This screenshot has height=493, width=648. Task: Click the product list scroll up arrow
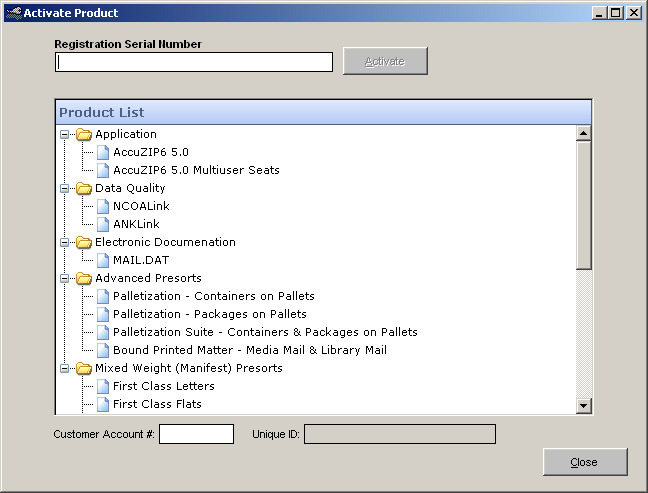[584, 133]
